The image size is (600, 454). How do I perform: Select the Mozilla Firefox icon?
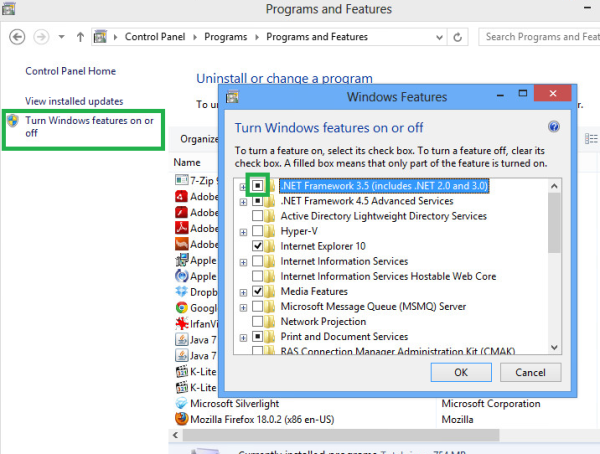181,419
